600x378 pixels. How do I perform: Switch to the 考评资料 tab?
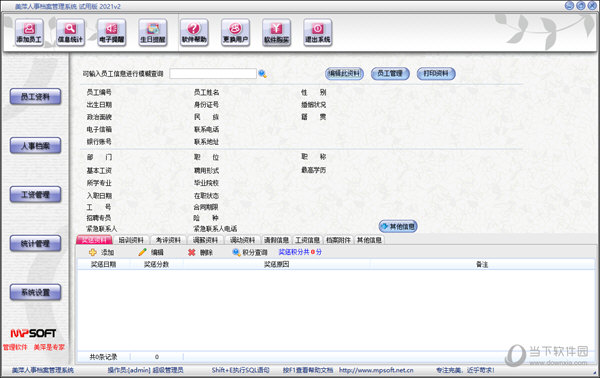tap(168, 240)
